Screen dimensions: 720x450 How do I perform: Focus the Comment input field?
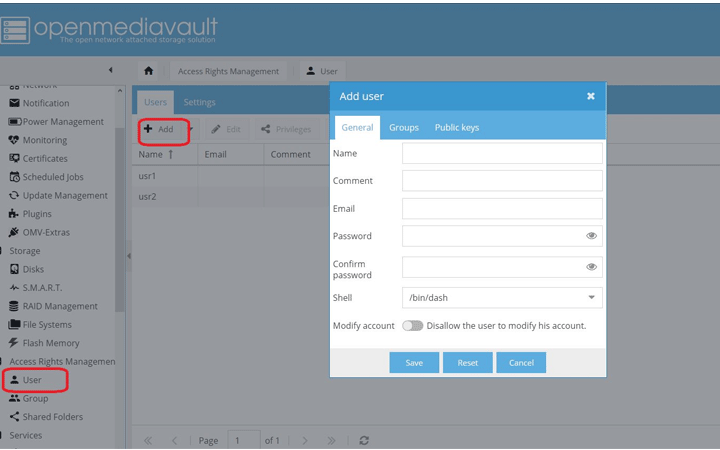(502, 180)
